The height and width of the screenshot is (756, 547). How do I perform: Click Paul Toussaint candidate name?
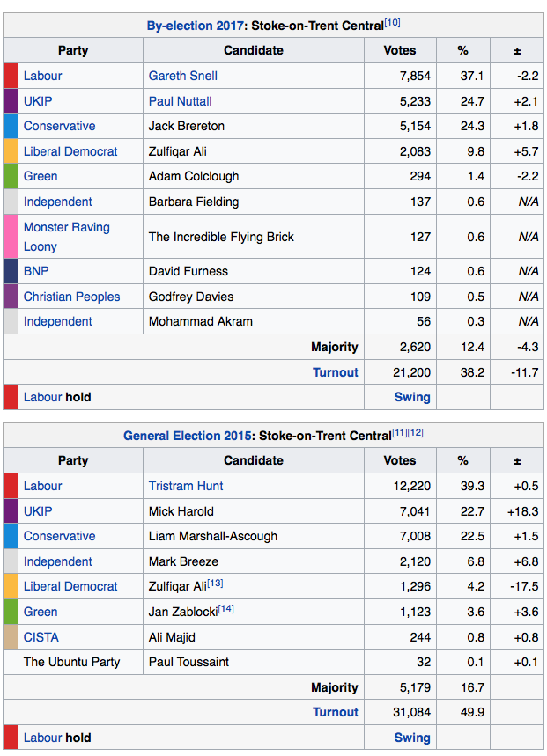[x=188, y=662]
